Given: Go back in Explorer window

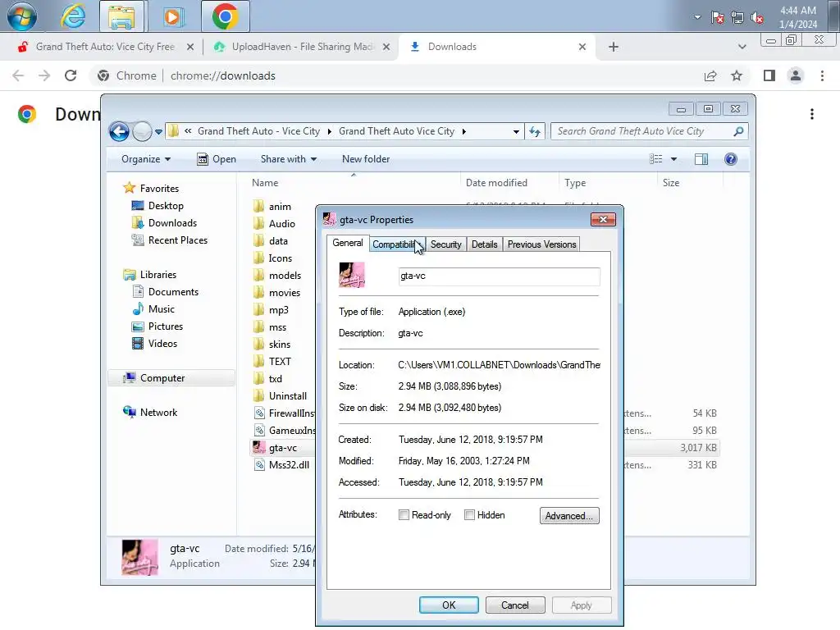Looking at the screenshot, I should 120,131.
